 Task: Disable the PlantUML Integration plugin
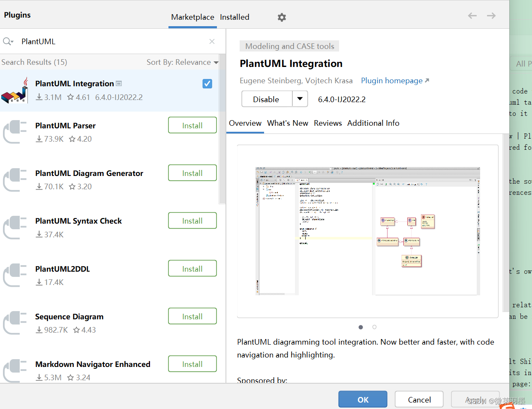tap(267, 99)
